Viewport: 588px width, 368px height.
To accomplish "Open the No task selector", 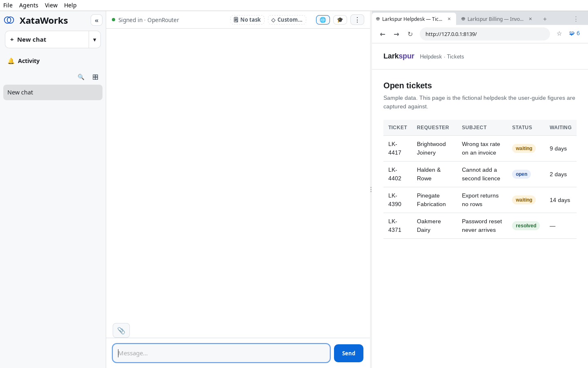I will point(247,20).
